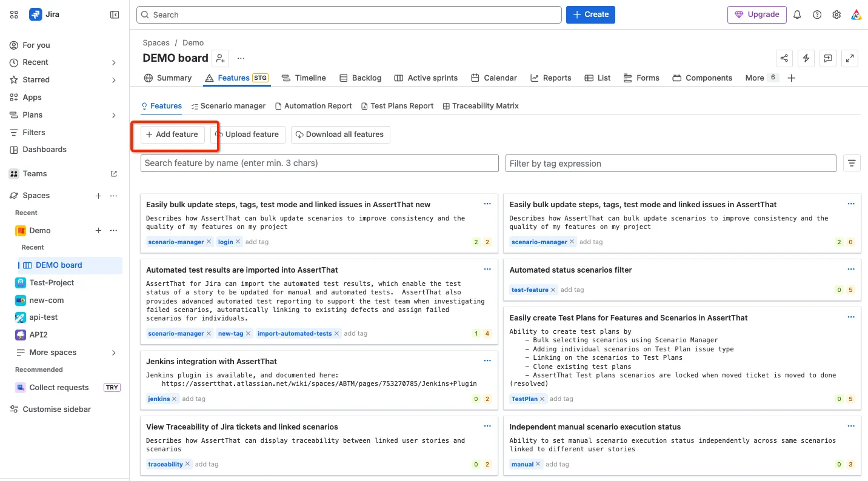Open the feedback speech bubble icon
The height and width of the screenshot is (481, 868).
click(828, 58)
